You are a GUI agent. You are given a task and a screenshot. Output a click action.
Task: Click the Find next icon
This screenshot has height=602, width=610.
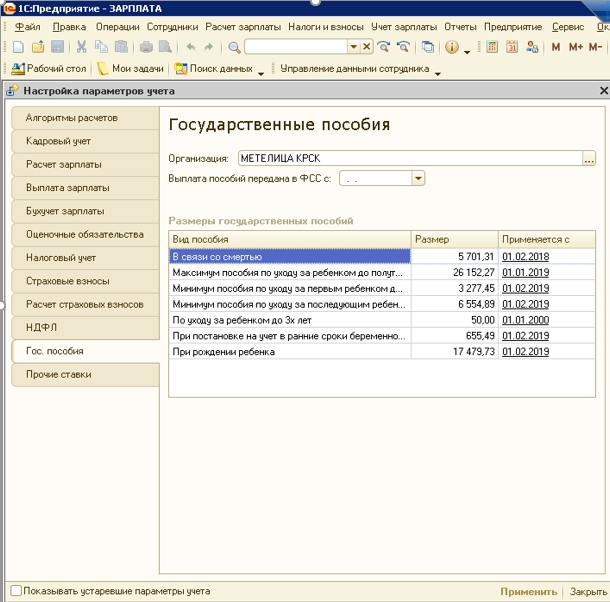click(384, 47)
